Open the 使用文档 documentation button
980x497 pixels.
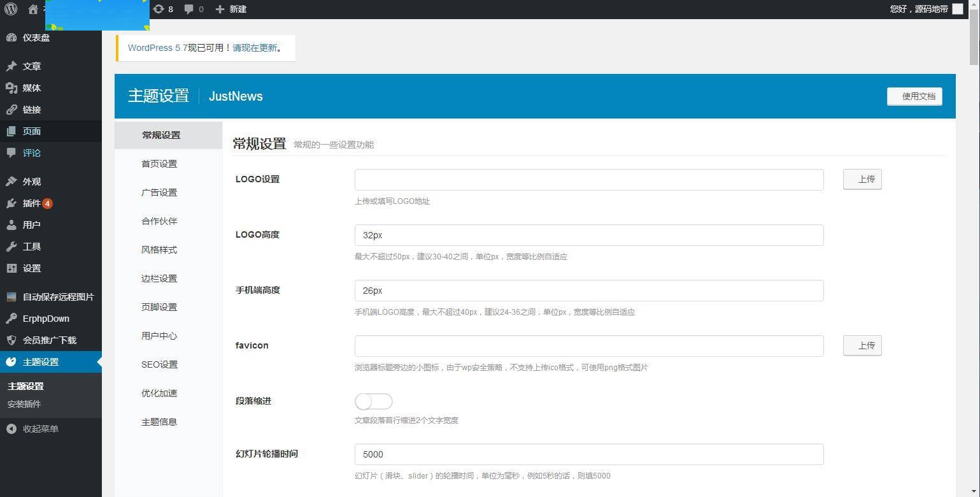[x=914, y=96]
